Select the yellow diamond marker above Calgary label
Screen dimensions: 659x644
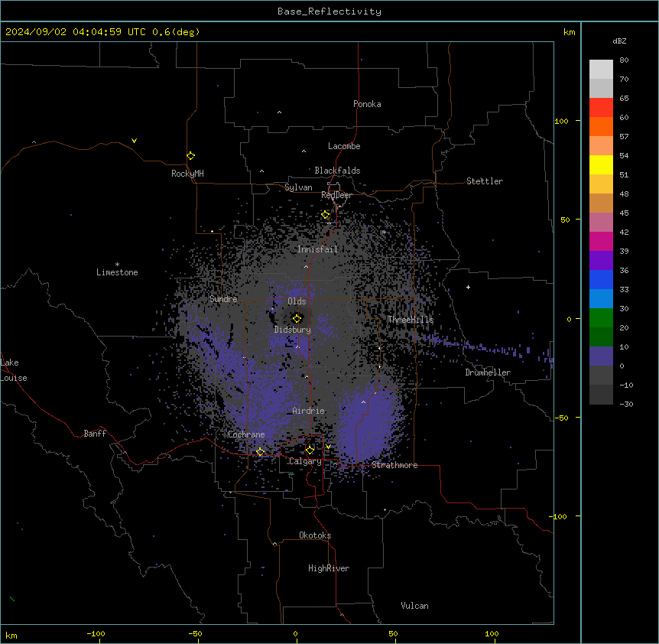pos(310,450)
